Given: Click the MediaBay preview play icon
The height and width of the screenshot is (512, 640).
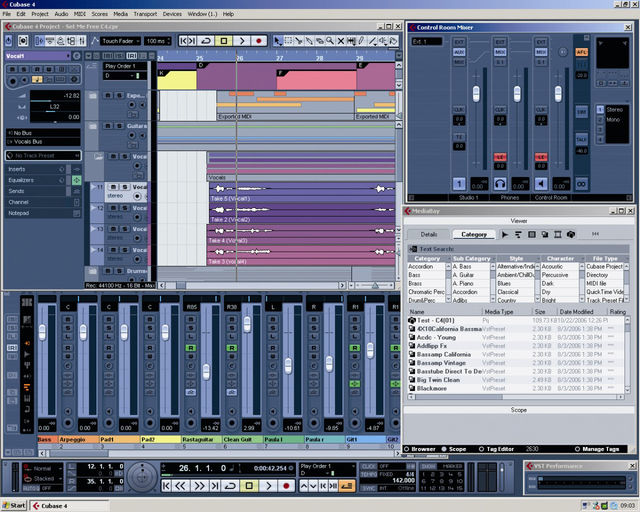Looking at the screenshot, I should click(x=505, y=234).
